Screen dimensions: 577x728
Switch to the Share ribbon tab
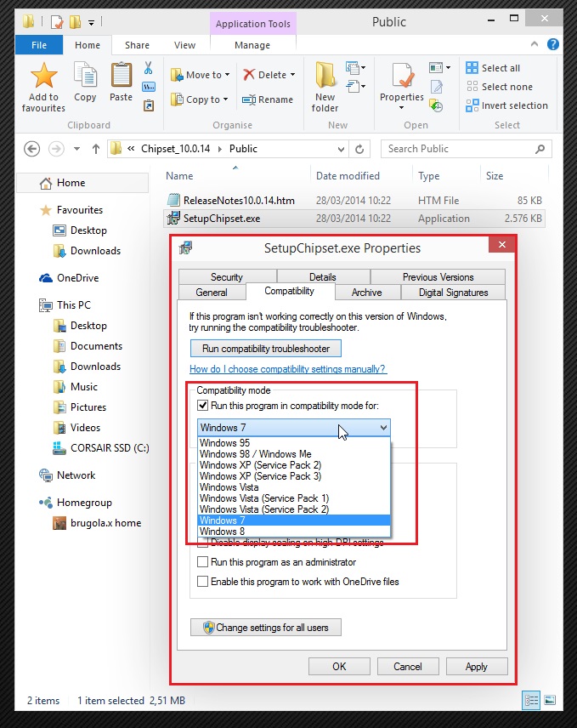(137, 45)
